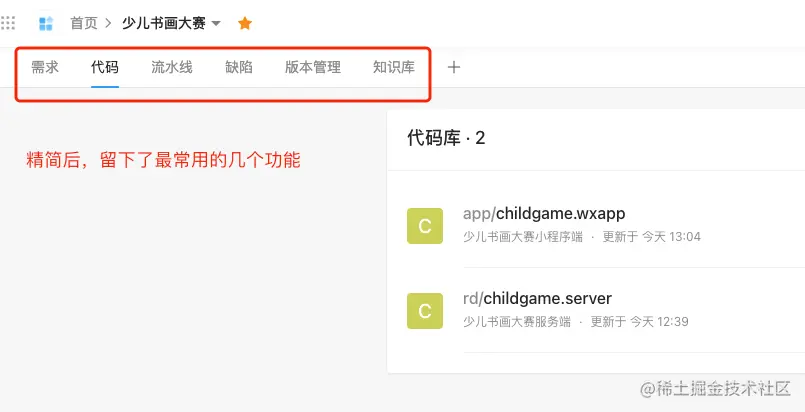Click the text 少儿书画大赛服务端

pos(516,322)
